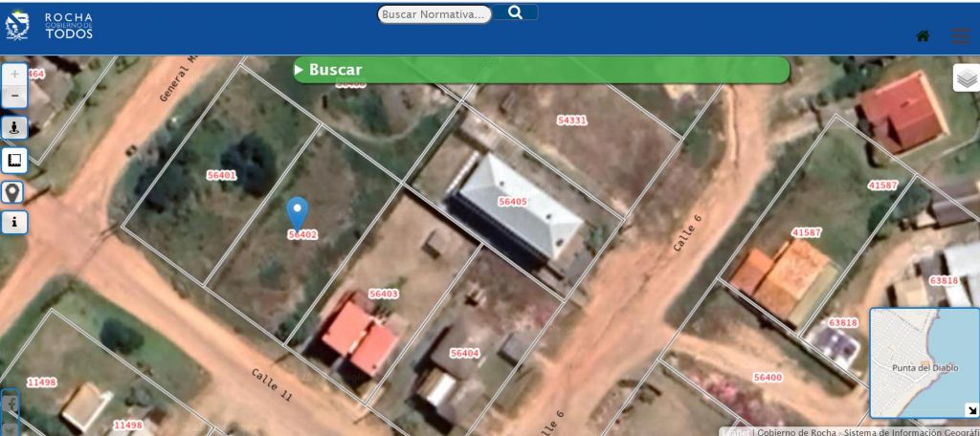The image size is (980, 436).
Task: Select the measure area ruler tool
Action: pyautogui.click(x=14, y=161)
